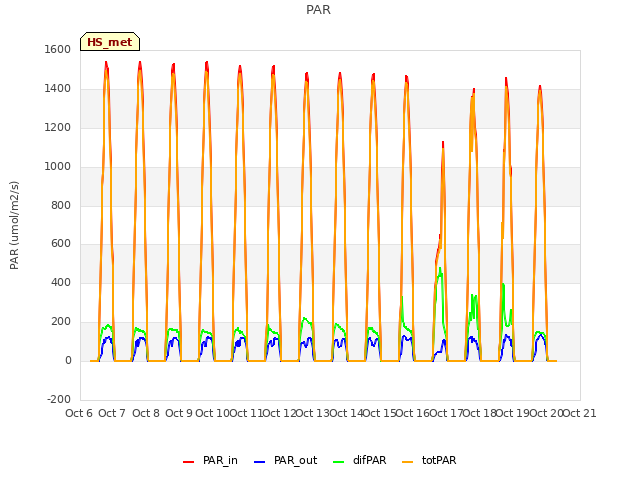Toggle the PAR_in legend entry
The image size is (640, 480).
[x=210, y=460]
